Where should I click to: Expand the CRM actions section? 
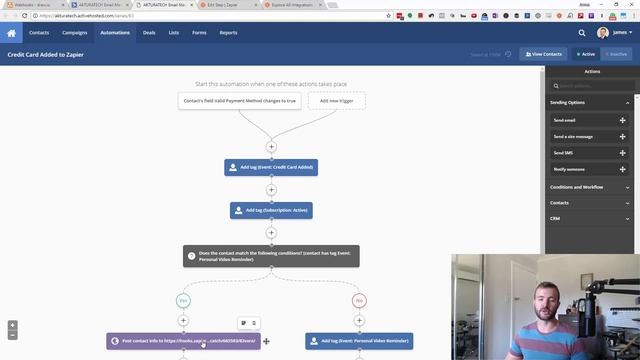click(x=589, y=218)
